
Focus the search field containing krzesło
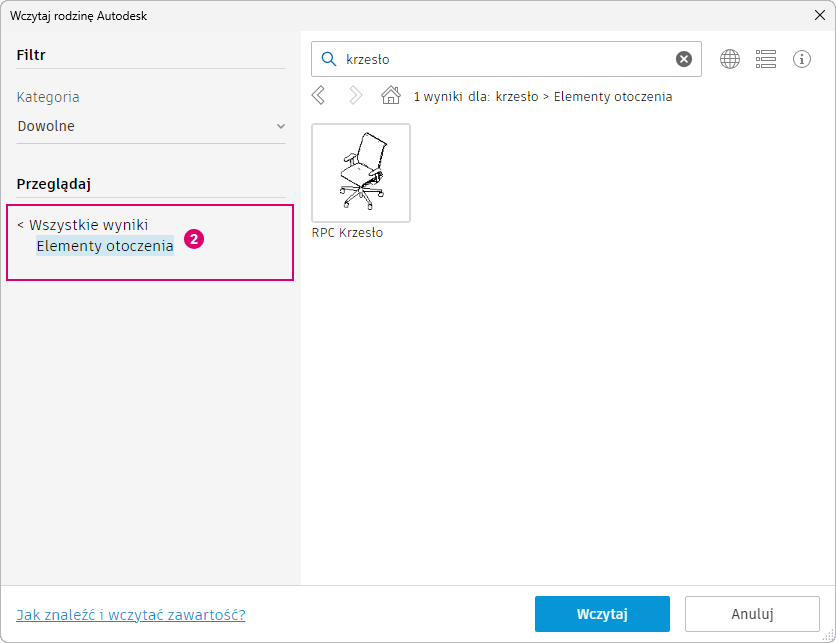coord(507,59)
